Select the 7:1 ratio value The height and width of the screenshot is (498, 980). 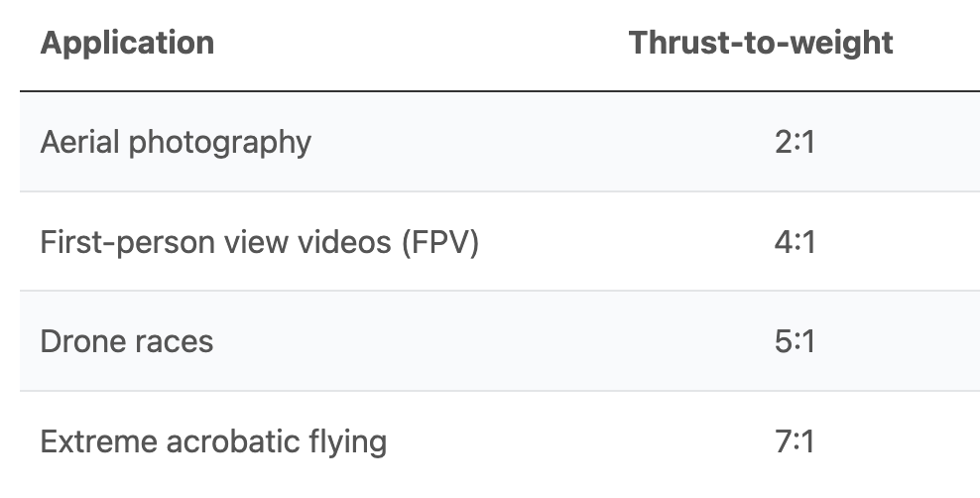tap(795, 441)
